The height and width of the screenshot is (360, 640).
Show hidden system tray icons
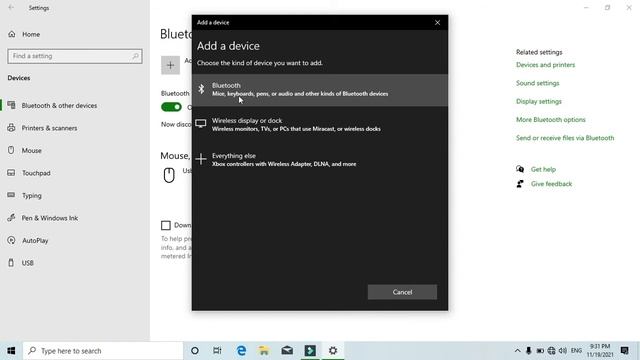point(517,351)
